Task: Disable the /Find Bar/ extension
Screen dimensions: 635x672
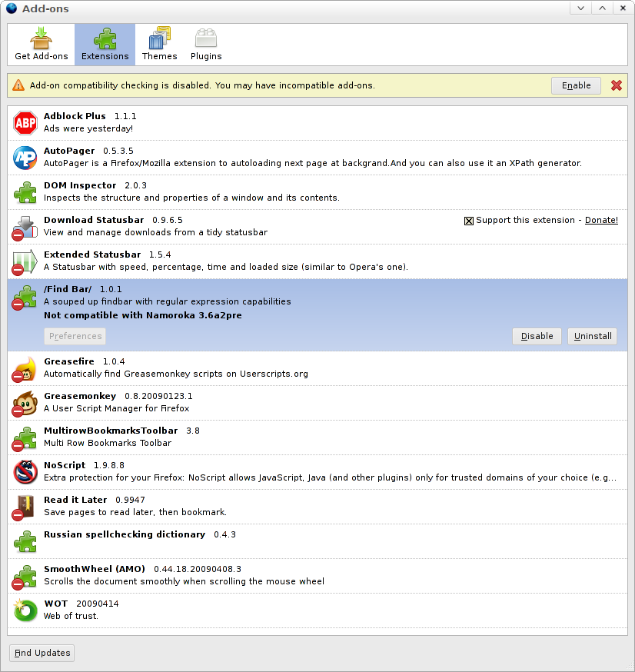Action: point(537,336)
